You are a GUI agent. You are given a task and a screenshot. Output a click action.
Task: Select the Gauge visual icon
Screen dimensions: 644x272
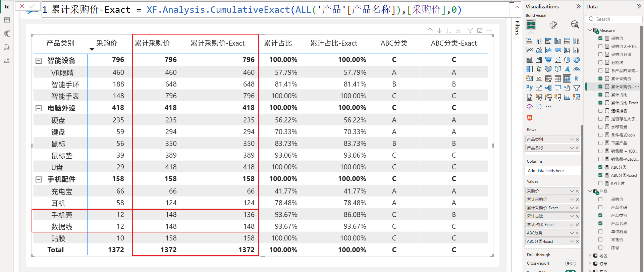(x=576, y=69)
